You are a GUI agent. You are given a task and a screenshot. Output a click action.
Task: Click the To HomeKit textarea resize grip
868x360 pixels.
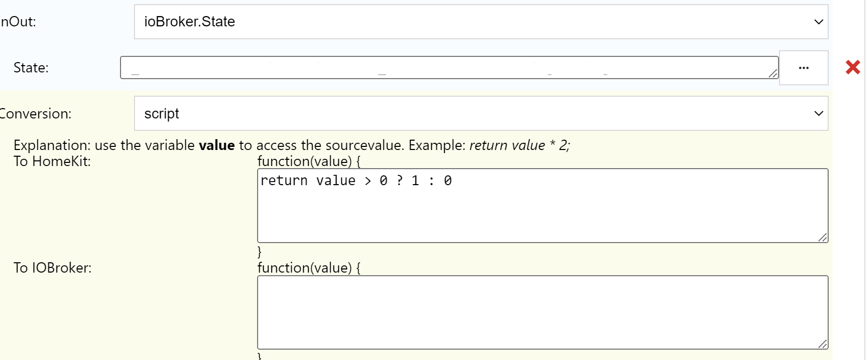click(822, 237)
